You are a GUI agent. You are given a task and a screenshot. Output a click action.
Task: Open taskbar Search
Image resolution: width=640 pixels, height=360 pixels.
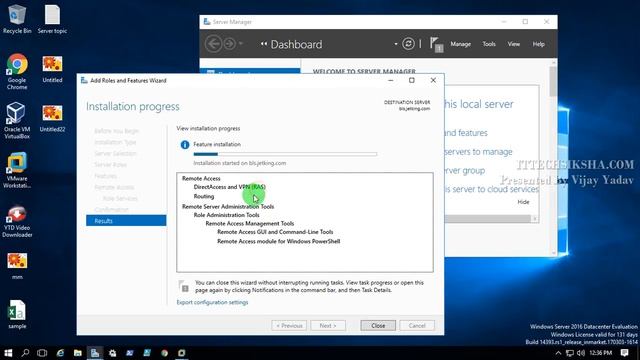pos(25,353)
